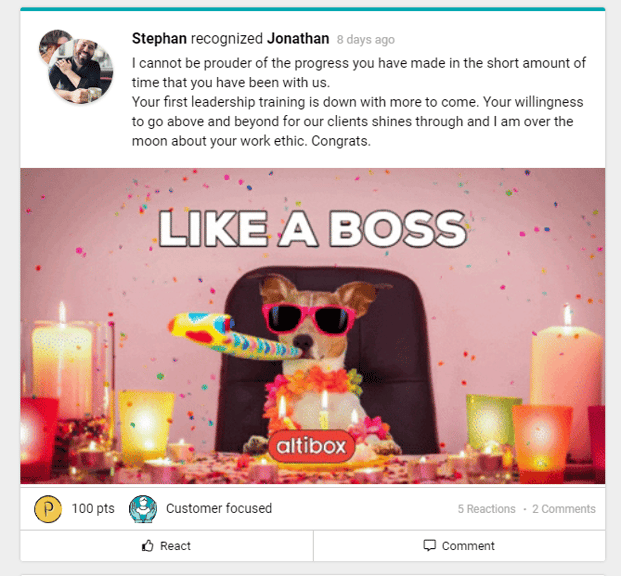Open Jonathan's front profile photo
621x576 pixels.
point(81,71)
